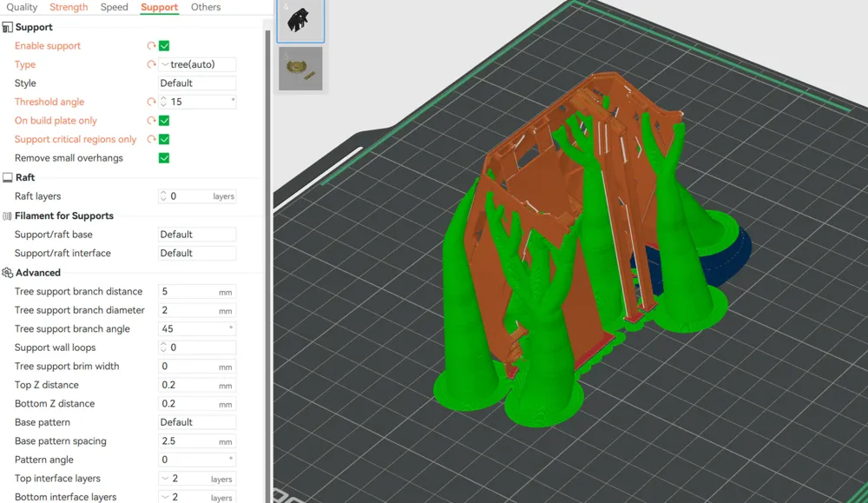Viewport: 868px width, 503px height.
Task: Open the Support/raft base filament dropdown
Action: coord(197,235)
